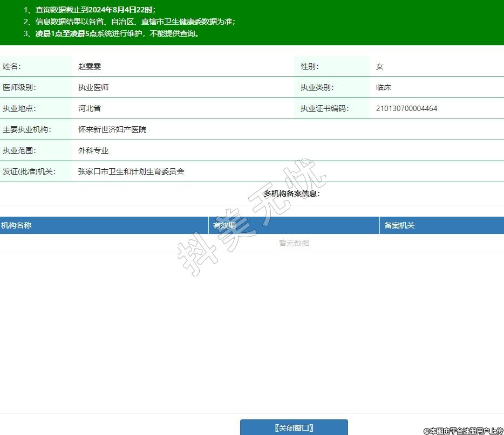Select the 临床 category value

point(384,87)
